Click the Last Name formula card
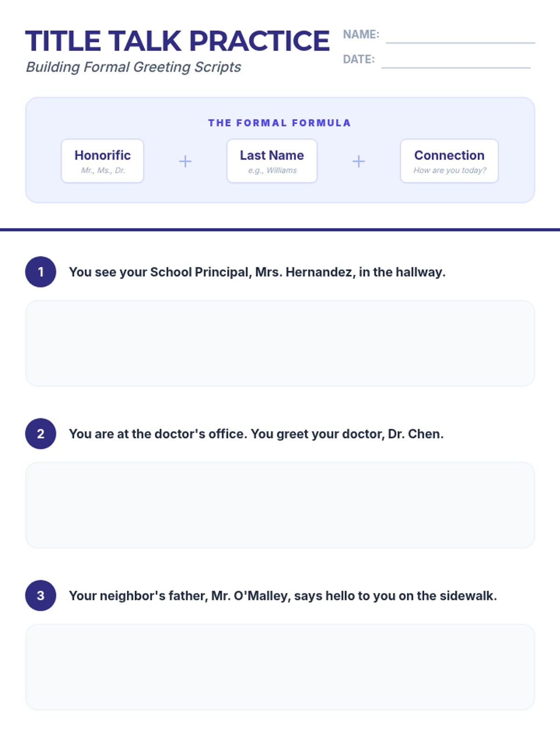The width and height of the screenshot is (560, 747). point(272,161)
